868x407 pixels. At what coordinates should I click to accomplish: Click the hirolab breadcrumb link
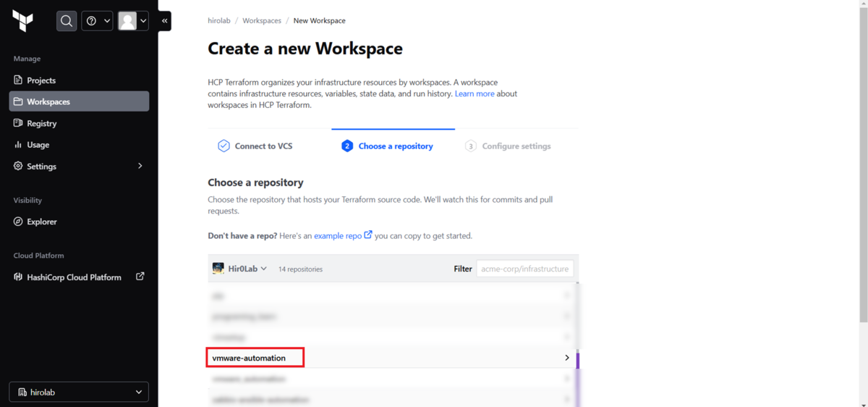pos(219,21)
